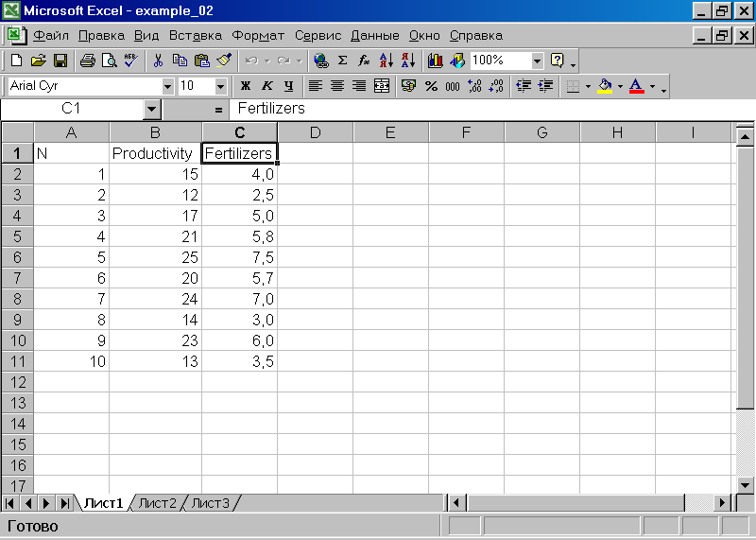This screenshot has height=540, width=756.
Task: Toggle italic formatting (К)
Action: [267, 86]
